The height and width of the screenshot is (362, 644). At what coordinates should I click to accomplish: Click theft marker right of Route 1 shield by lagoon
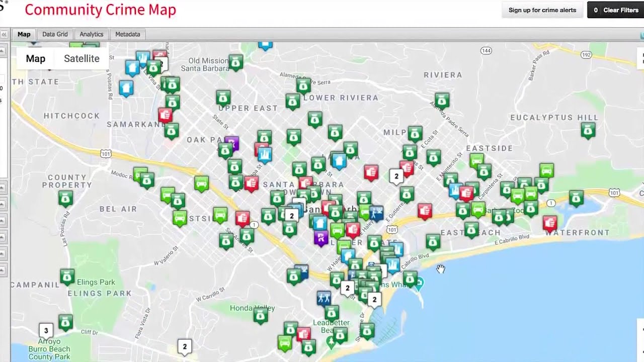coord(576,198)
